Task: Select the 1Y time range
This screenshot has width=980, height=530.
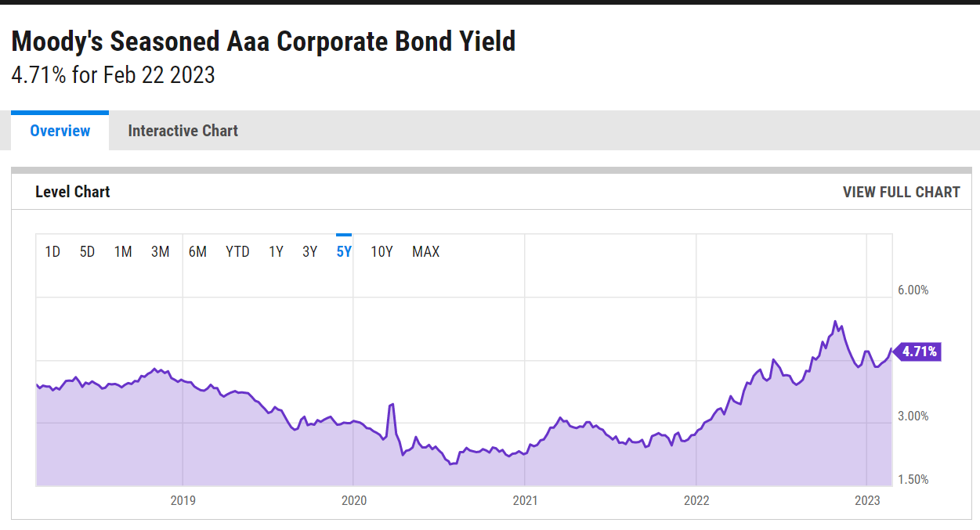Action: pyautogui.click(x=275, y=251)
